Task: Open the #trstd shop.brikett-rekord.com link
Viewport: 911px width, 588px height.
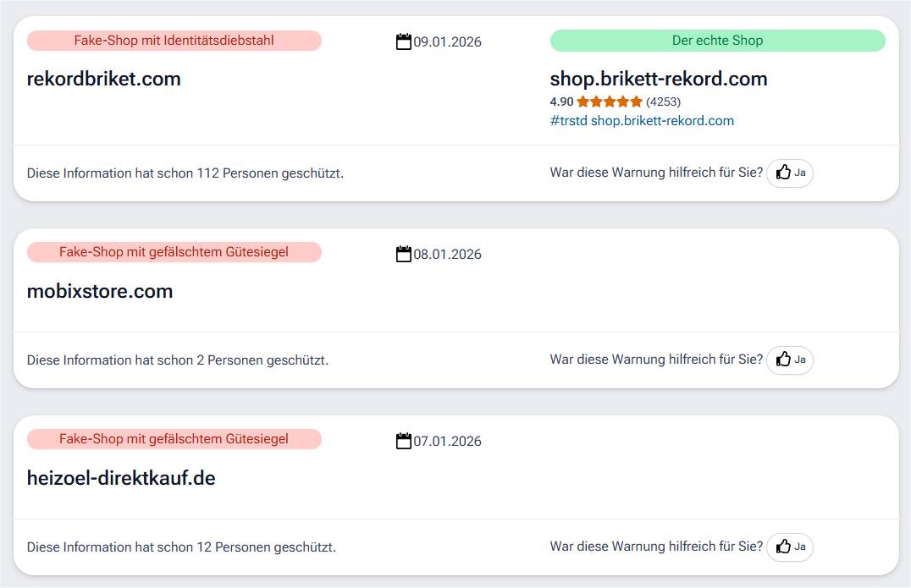Action: [x=642, y=120]
